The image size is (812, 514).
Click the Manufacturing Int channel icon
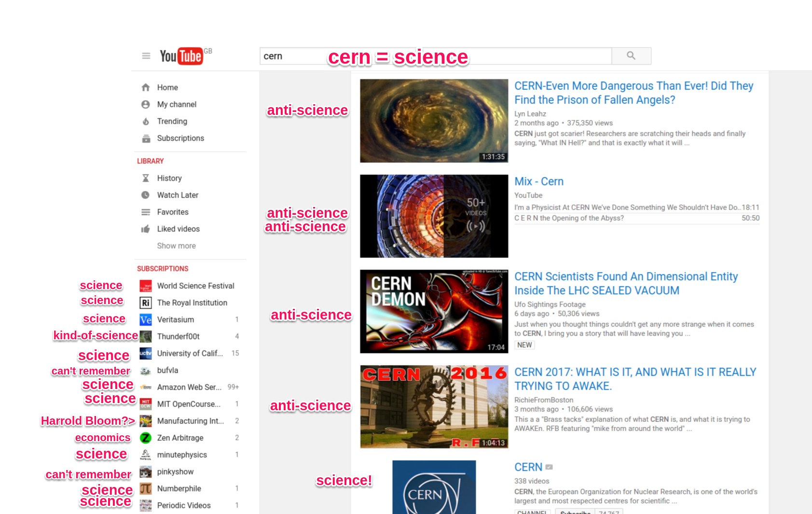click(x=146, y=421)
